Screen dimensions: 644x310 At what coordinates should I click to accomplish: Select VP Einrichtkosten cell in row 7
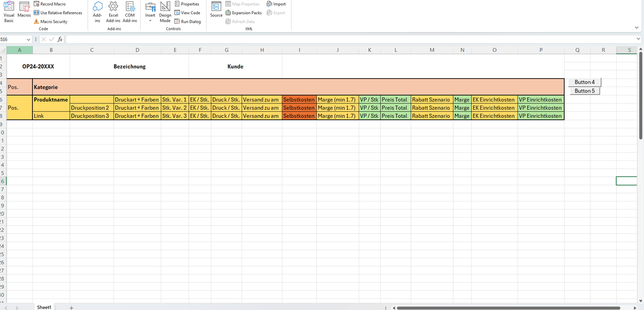541,108
